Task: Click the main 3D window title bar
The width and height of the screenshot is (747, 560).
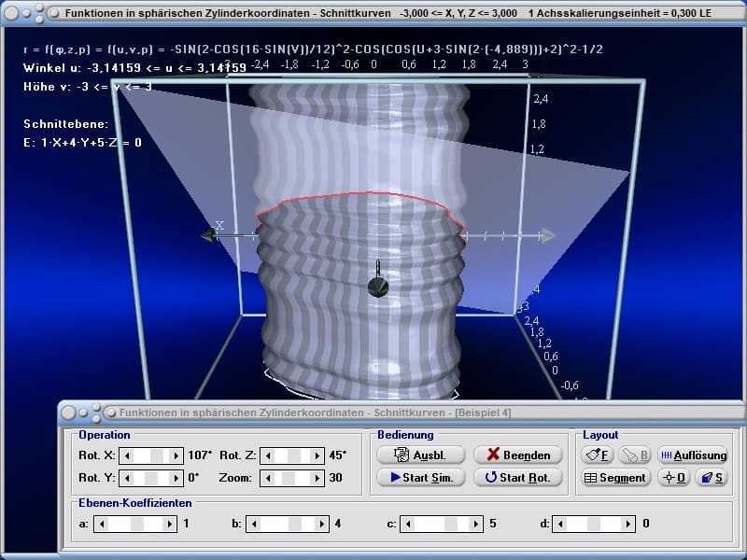Action: click(x=373, y=13)
